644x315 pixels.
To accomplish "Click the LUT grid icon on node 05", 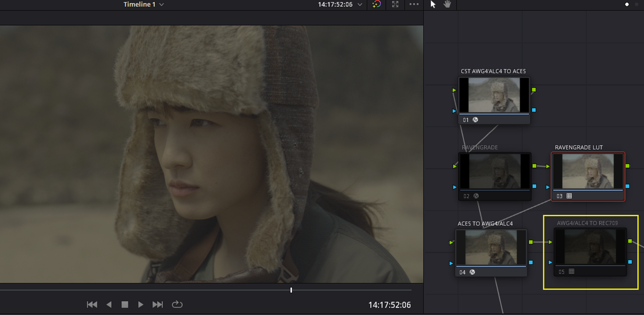I will click(x=572, y=271).
